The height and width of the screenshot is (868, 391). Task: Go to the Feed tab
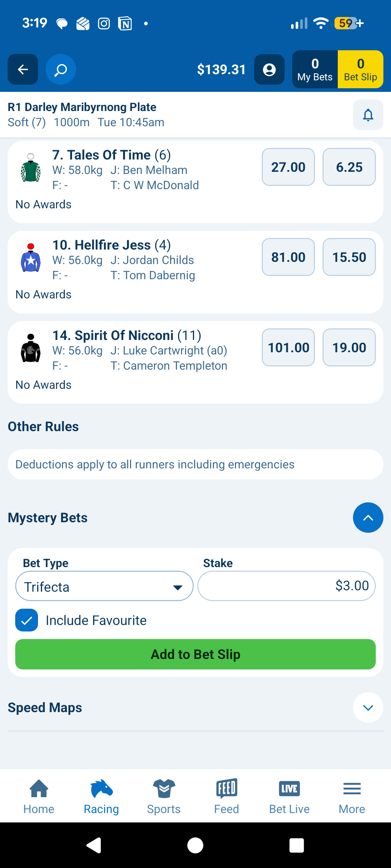click(227, 796)
